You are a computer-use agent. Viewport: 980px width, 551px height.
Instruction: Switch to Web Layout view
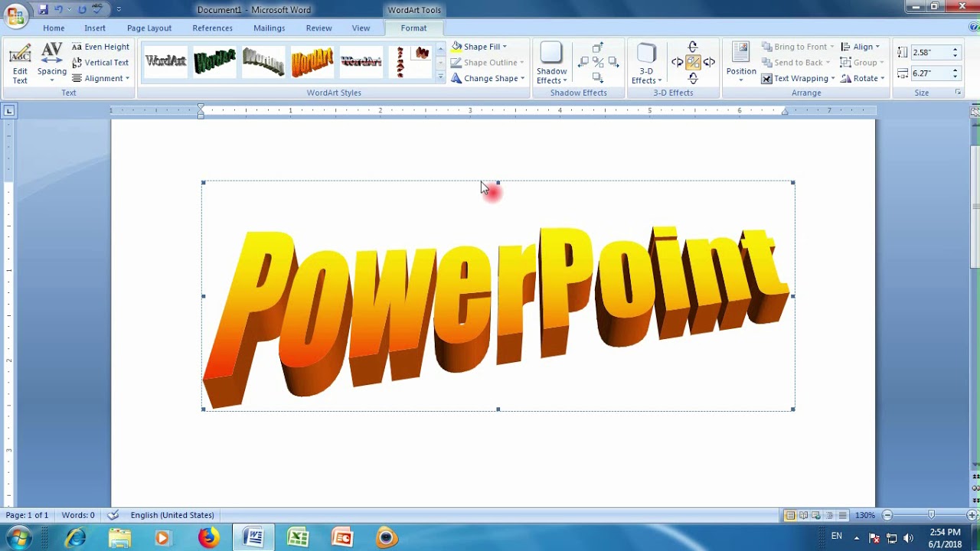816,515
